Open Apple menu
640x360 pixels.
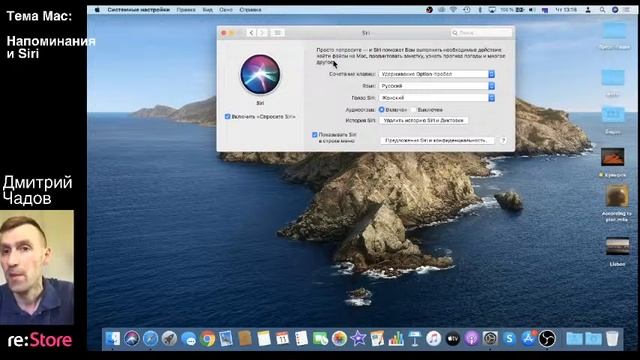pyautogui.click(x=97, y=9)
